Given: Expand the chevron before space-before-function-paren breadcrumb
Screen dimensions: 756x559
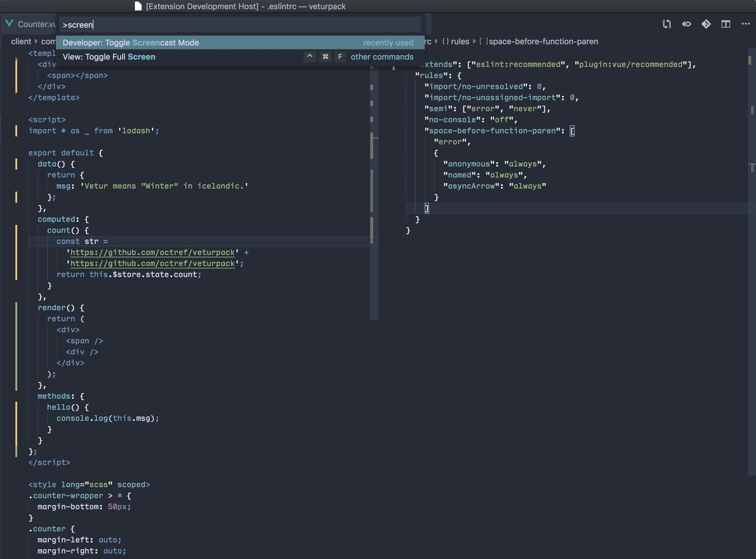Looking at the screenshot, I should [474, 42].
